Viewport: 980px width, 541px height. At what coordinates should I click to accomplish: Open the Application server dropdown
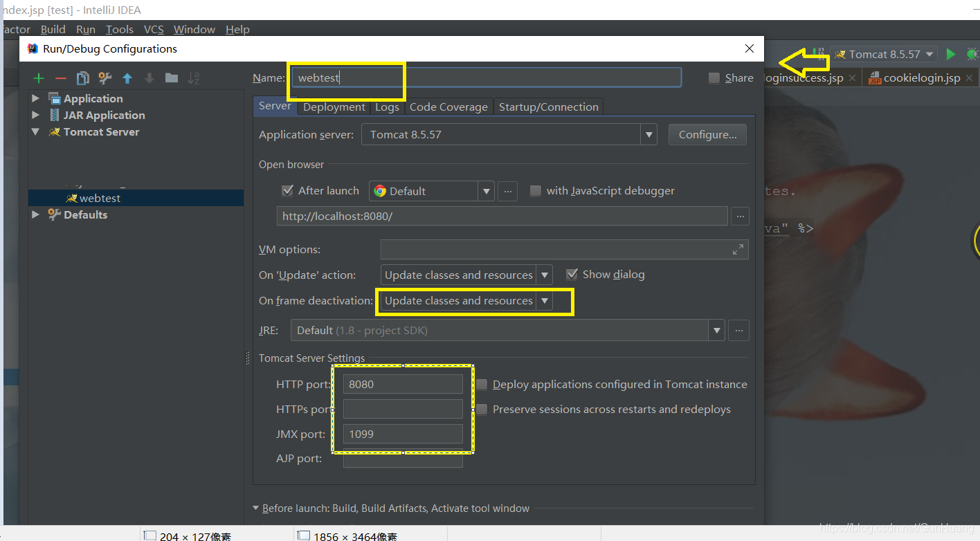pyautogui.click(x=648, y=135)
